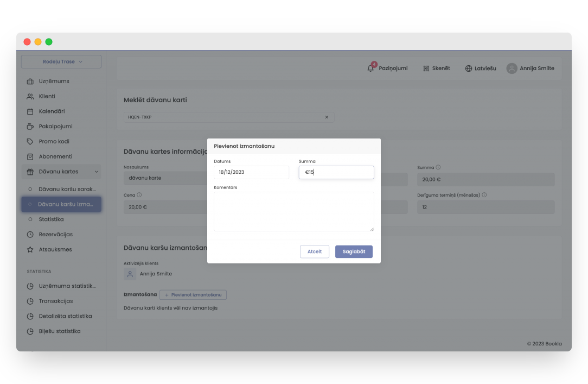Focus the Summa amount input
588x384 pixels.
point(336,172)
